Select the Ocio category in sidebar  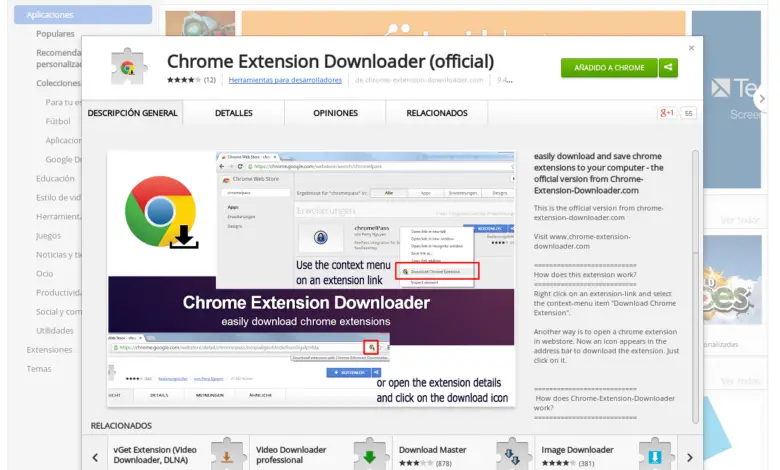44,274
